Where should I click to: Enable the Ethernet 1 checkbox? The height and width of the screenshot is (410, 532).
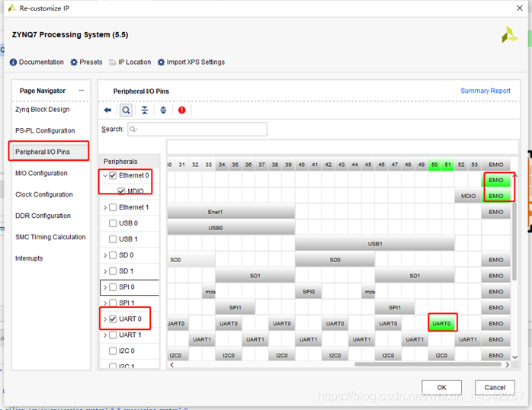coord(113,207)
